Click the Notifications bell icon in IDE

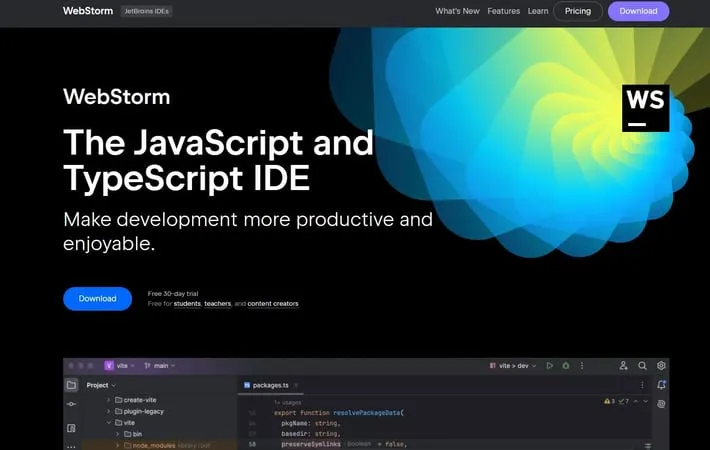tap(661, 385)
